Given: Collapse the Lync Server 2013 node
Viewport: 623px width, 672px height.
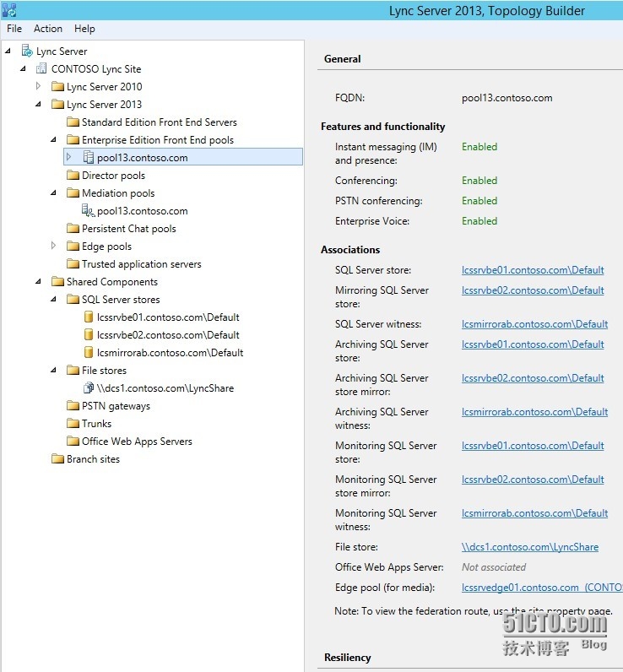Looking at the screenshot, I should click(x=38, y=104).
